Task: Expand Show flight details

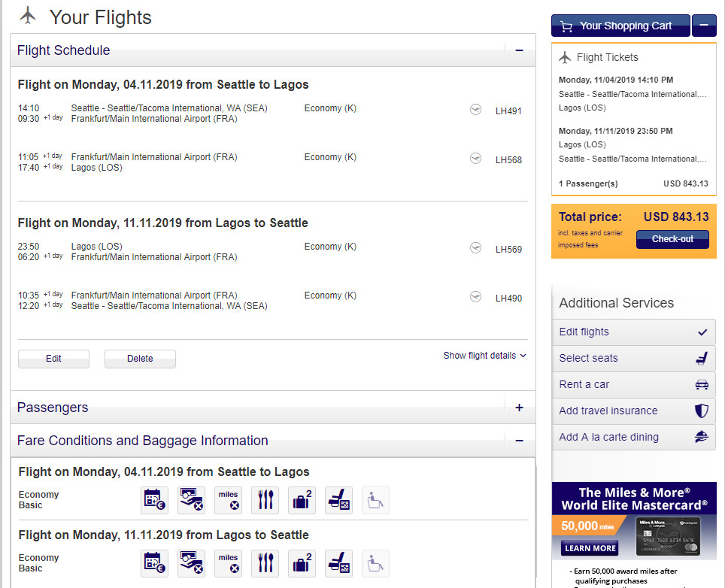Action: tap(484, 356)
